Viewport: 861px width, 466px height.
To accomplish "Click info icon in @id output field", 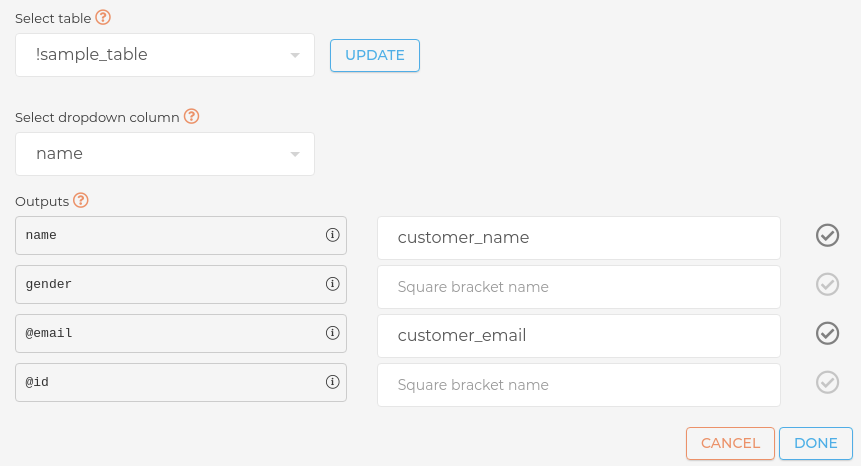I will point(333,383).
